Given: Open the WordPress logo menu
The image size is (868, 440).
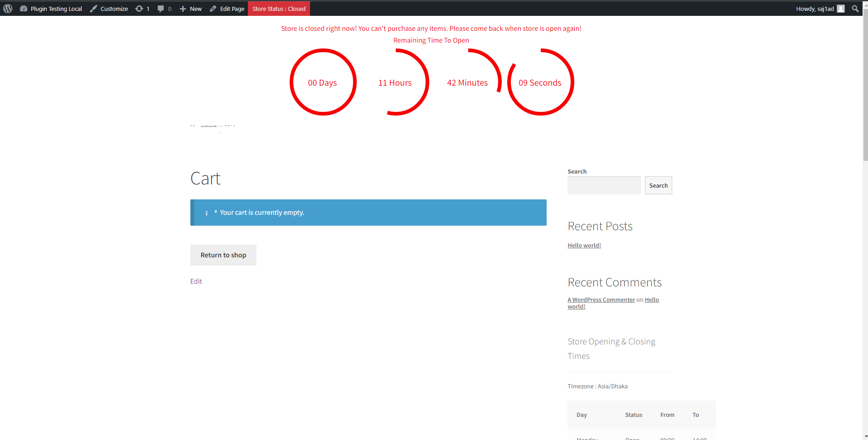Looking at the screenshot, I should point(8,9).
